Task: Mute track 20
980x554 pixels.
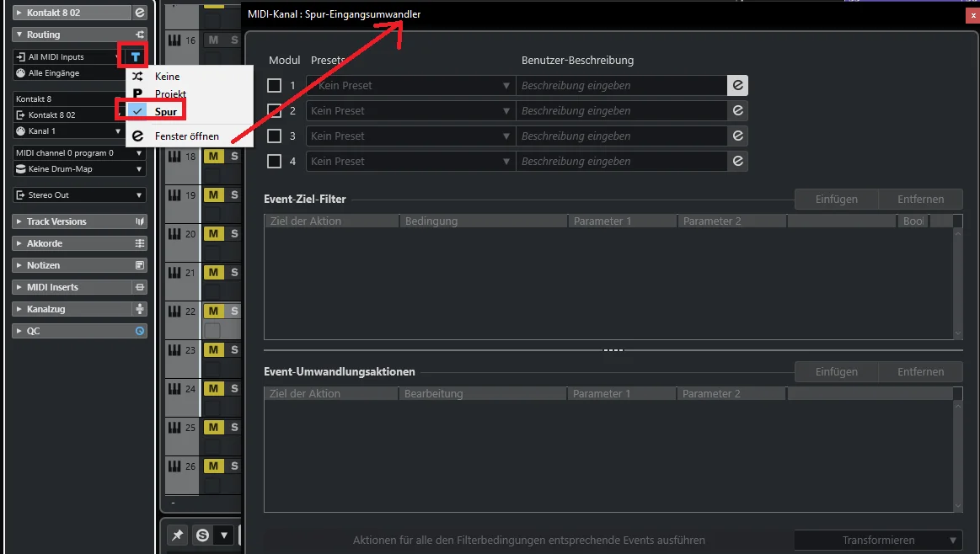Action: [x=214, y=233]
